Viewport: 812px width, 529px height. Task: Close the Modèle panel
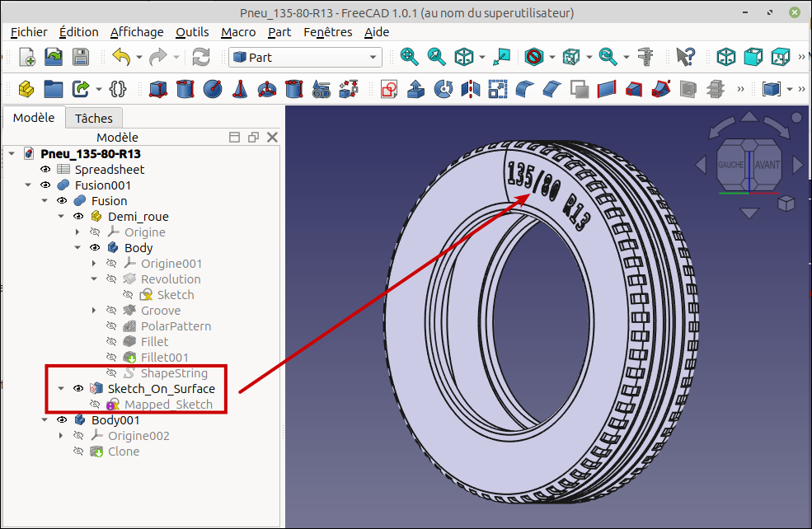(x=272, y=137)
